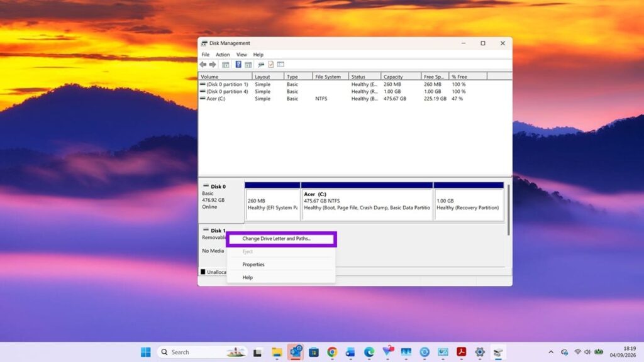Viewport: 644px width, 362px height.
Task: Sort by the Free Space column header
Action: (x=435, y=77)
